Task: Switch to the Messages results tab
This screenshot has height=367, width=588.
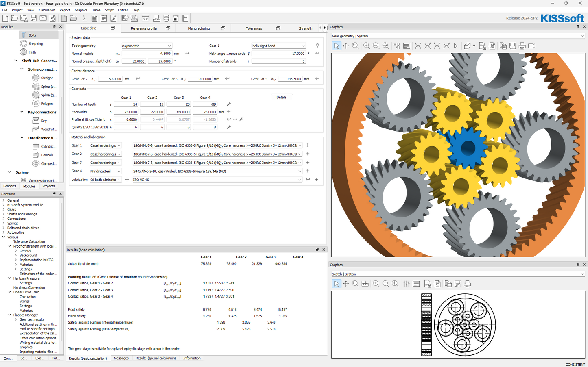Action: (121, 358)
